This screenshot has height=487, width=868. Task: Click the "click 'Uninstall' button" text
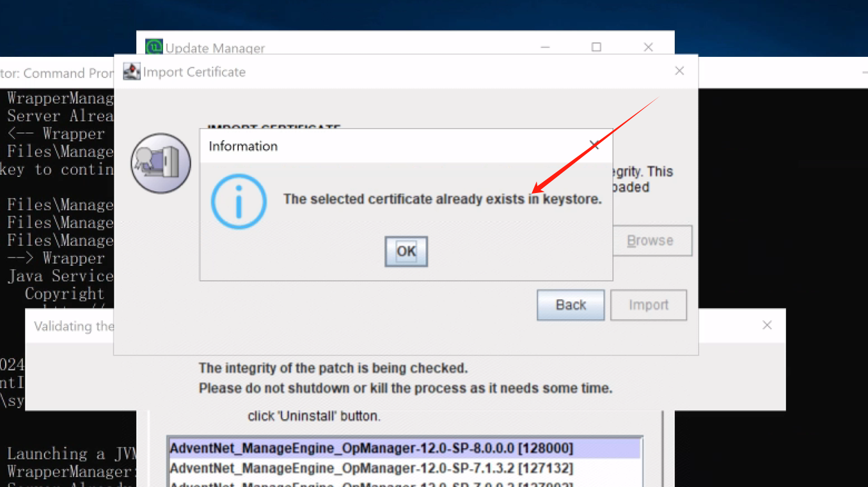click(314, 416)
